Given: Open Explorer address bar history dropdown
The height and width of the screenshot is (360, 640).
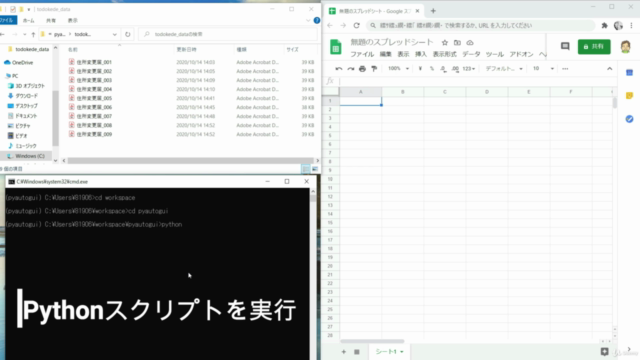Looking at the screenshot, I should tap(114, 34).
